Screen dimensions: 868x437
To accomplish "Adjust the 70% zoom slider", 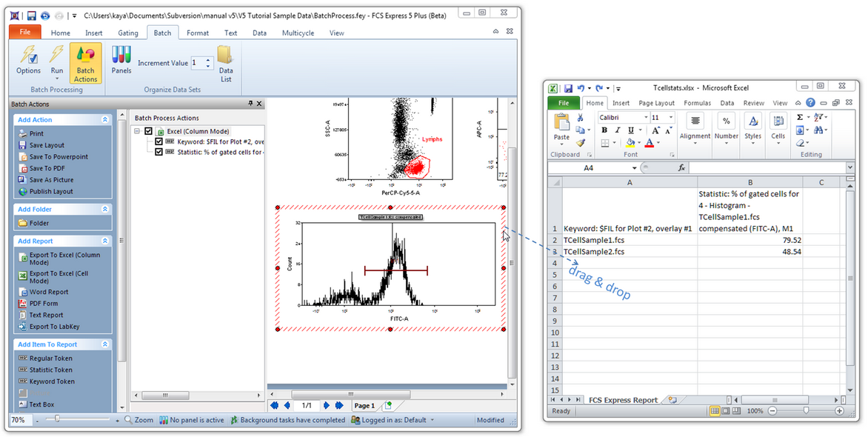I will click(x=57, y=419).
